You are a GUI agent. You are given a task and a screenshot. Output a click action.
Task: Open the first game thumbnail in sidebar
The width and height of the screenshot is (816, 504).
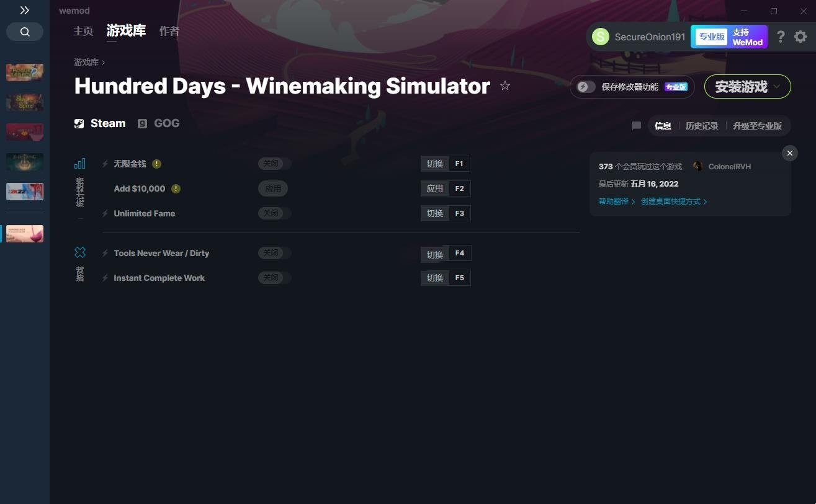[25, 73]
